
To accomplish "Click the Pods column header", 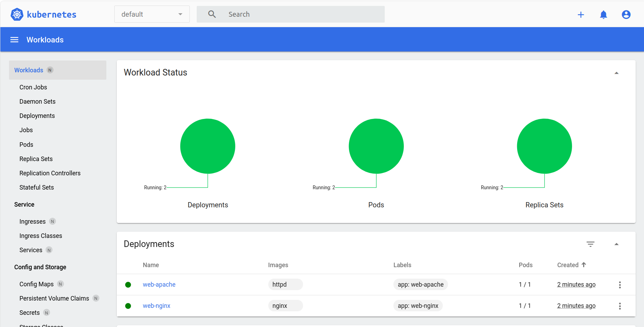I will [525, 265].
